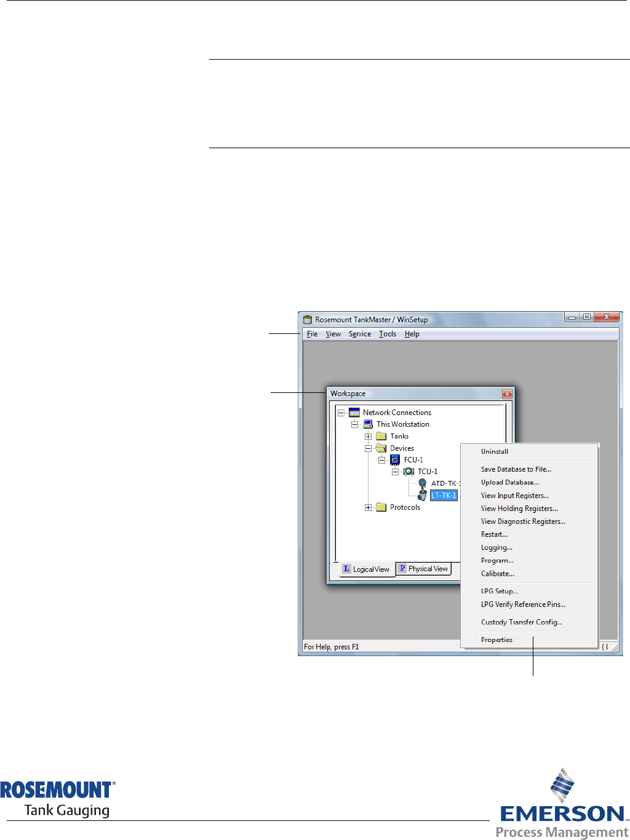Maximize the TankMaster WinSetup window
Image resolution: width=630 pixels, height=840 pixels.
(x=587, y=317)
